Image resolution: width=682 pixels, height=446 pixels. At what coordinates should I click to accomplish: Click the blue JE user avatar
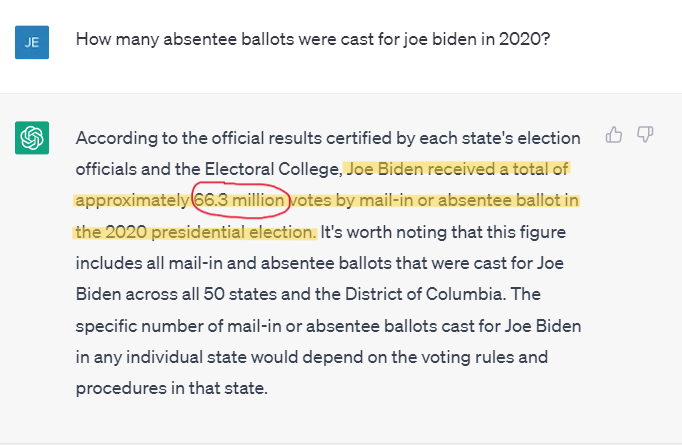pos(33,41)
